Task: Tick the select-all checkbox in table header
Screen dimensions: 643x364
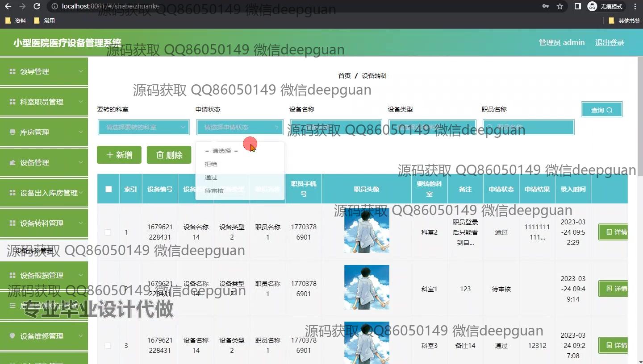Action: point(109,189)
